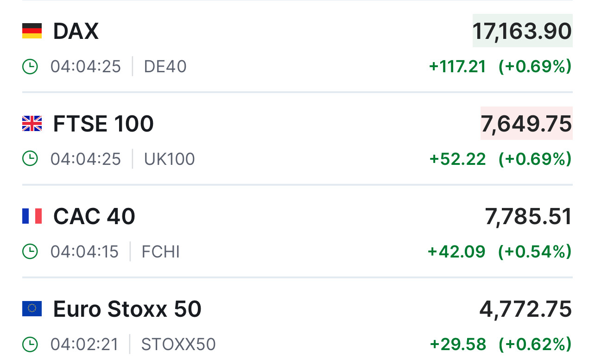Click the EU flag icon beside Euro Stoxx 50
The width and height of the screenshot is (595, 364).
pos(32,309)
